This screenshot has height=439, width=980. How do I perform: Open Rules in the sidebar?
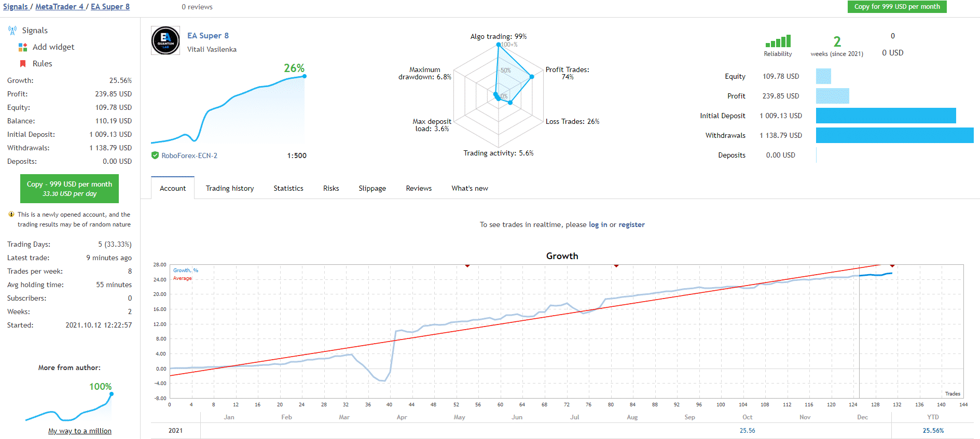[x=43, y=64]
